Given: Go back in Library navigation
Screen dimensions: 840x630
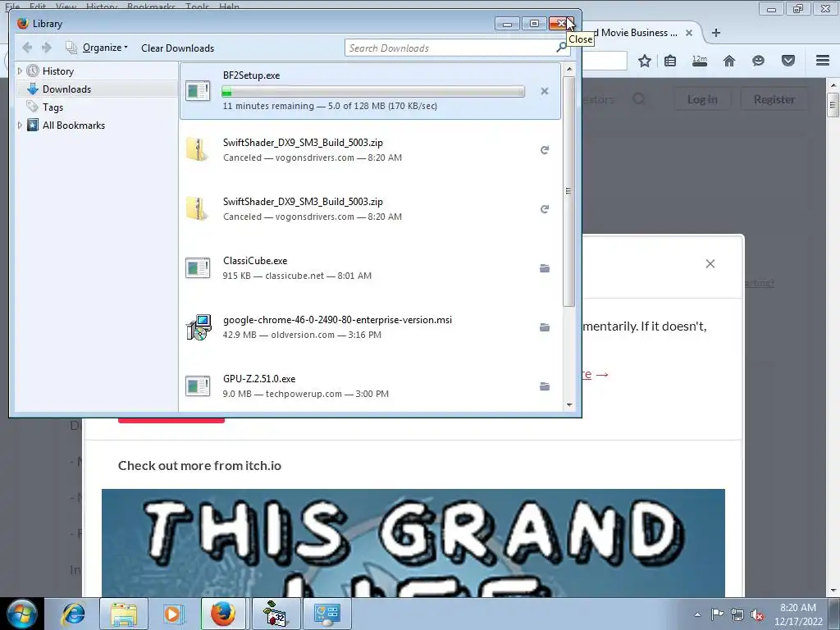Looking at the screenshot, I should (27, 48).
